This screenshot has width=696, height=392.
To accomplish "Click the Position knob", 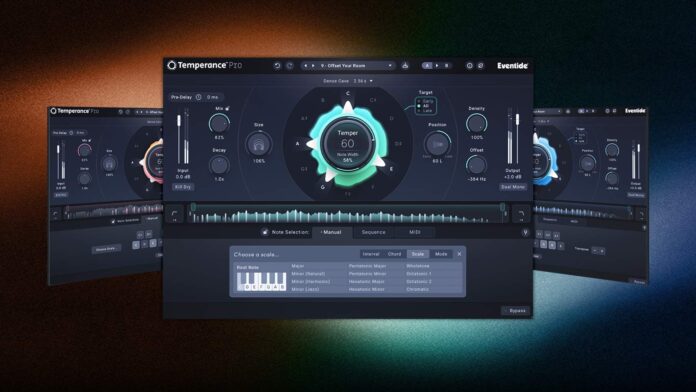I will [x=437, y=144].
